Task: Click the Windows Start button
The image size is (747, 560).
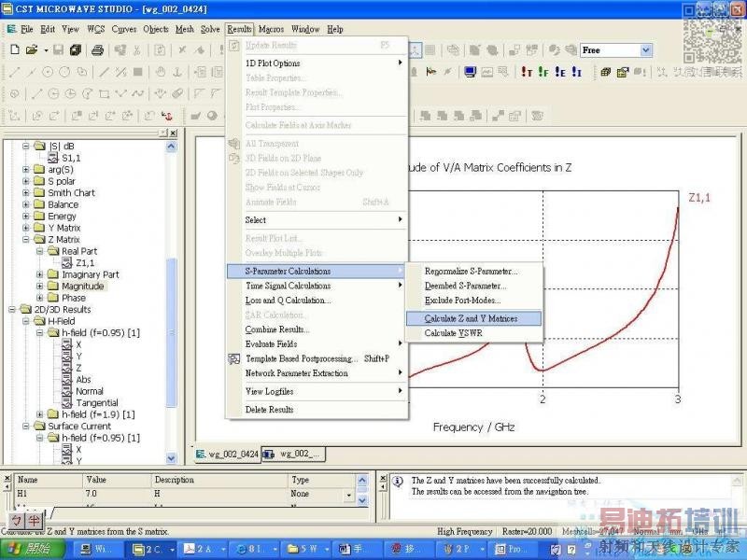Action: click(x=33, y=549)
